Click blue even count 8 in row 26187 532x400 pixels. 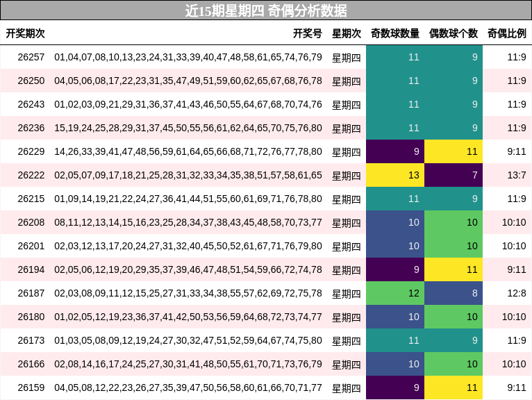click(x=454, y=293)
